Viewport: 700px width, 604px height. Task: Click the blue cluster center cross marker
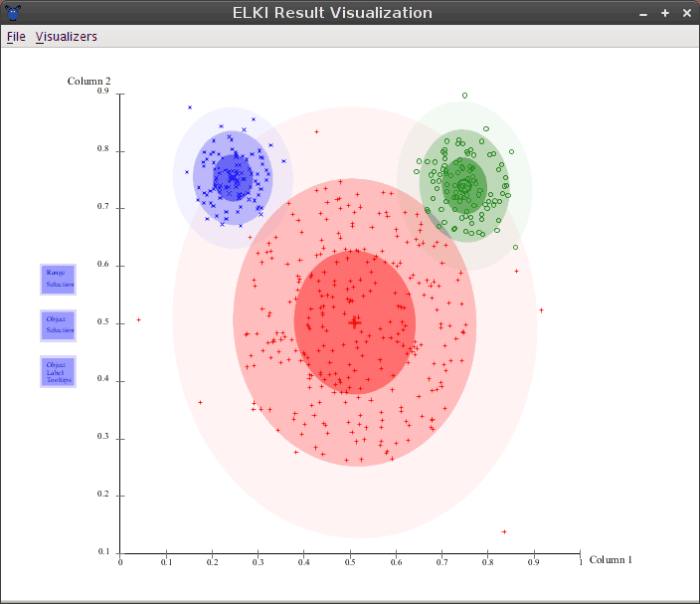pyautogui.click(x=233, y=178)
